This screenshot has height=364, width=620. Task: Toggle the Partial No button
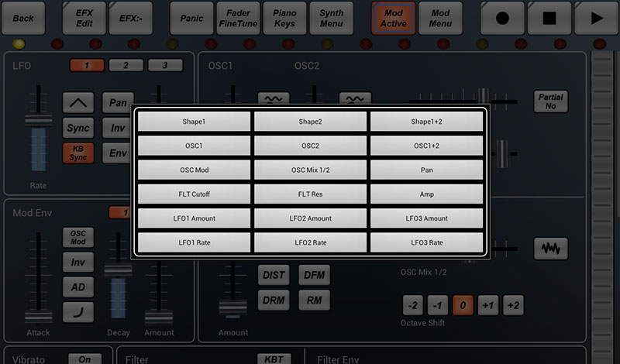551,101
